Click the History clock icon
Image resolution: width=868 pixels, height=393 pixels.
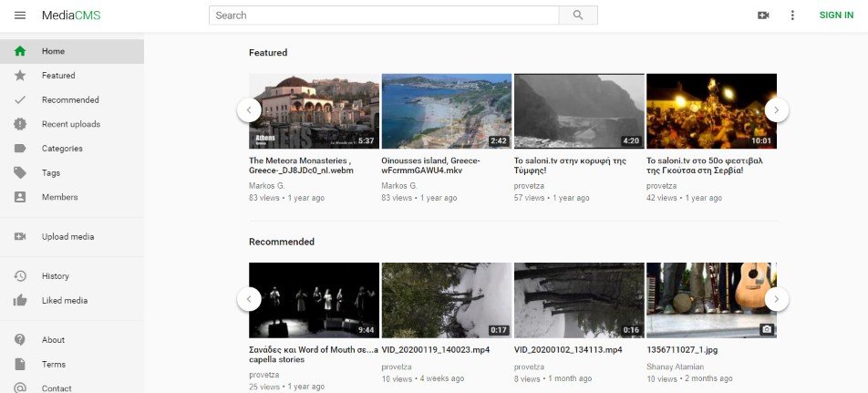[x=20, y=276]
